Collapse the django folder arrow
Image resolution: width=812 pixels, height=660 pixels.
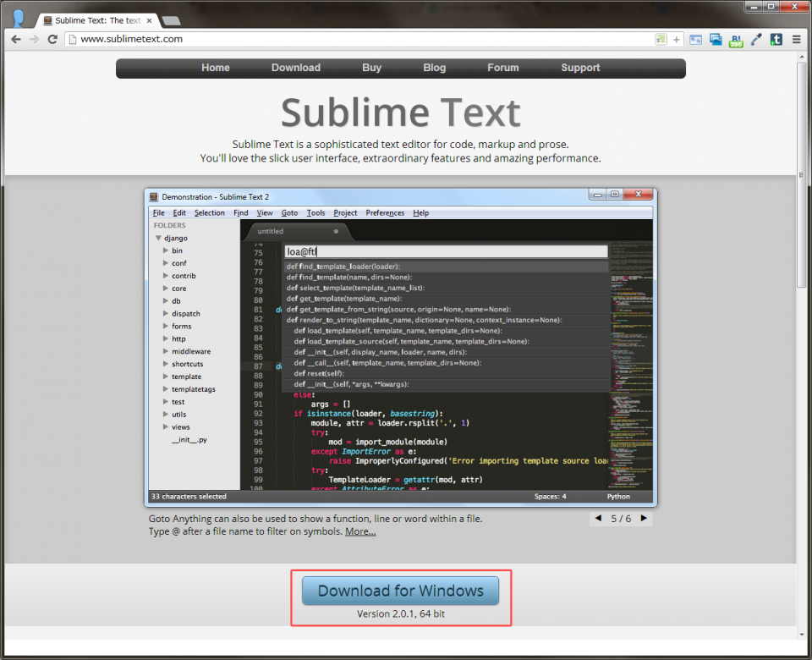pyautogui.click(x=158, y=238)
